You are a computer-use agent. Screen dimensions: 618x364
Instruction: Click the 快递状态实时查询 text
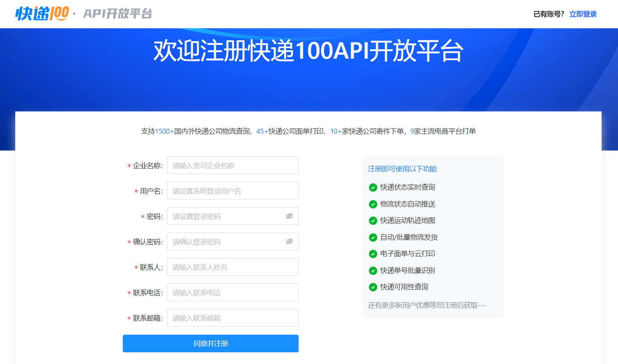pyautogui.click(x=408, y=187)
